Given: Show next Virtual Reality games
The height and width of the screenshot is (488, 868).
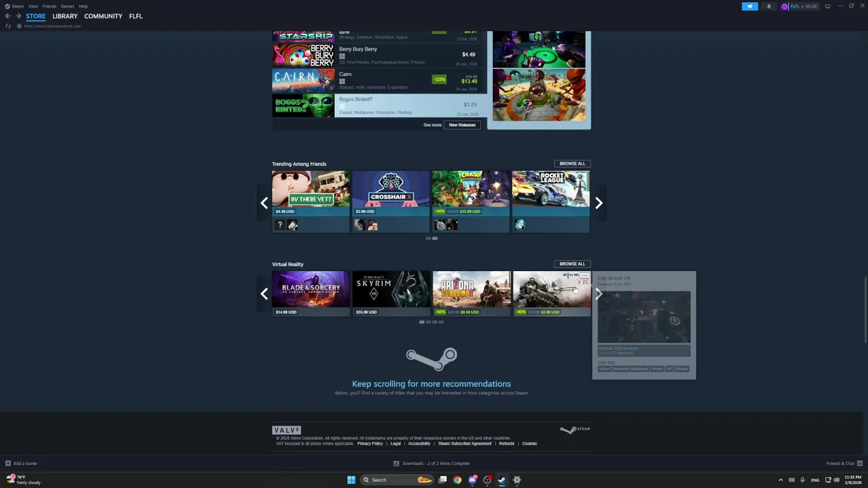Looking at the screenshot, I should pyautogui.click(x=599, y=293).
